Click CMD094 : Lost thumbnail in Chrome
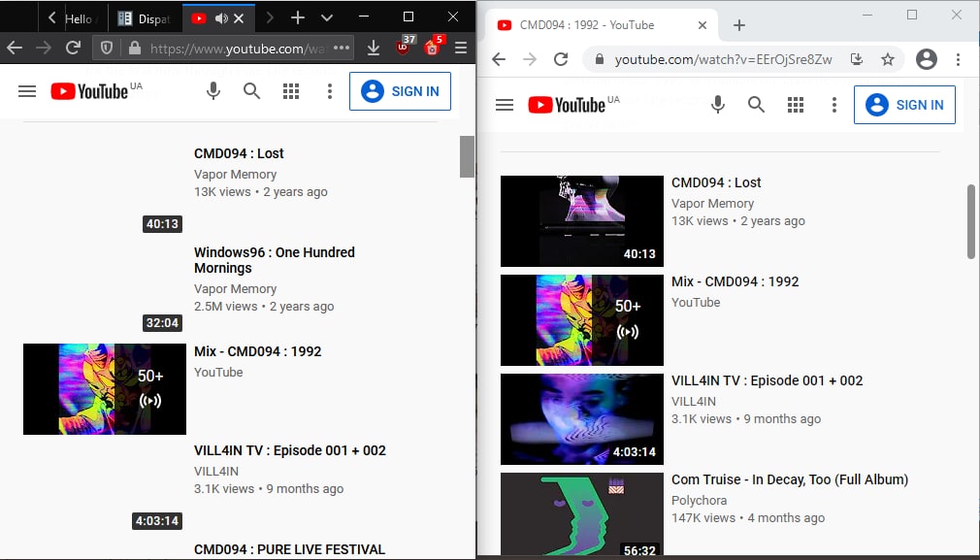Image resolution: width=980 pixels, height=560 pixels. click(582, 221)
